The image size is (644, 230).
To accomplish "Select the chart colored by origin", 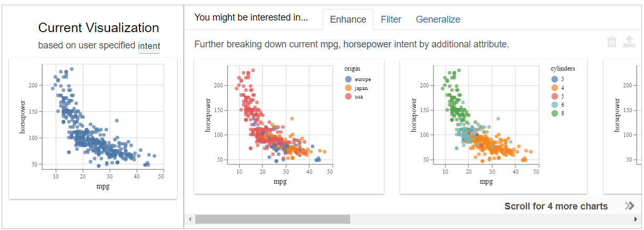I will pyautogui.click(x=289, y=126).
